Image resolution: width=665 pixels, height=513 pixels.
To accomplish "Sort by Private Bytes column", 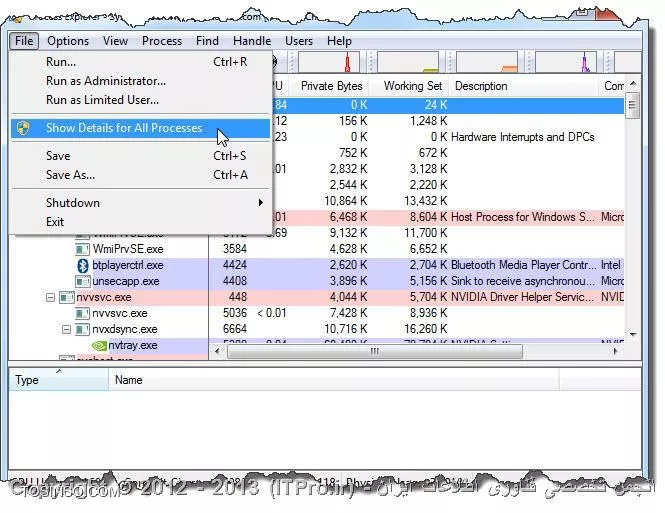I will 331,86.
